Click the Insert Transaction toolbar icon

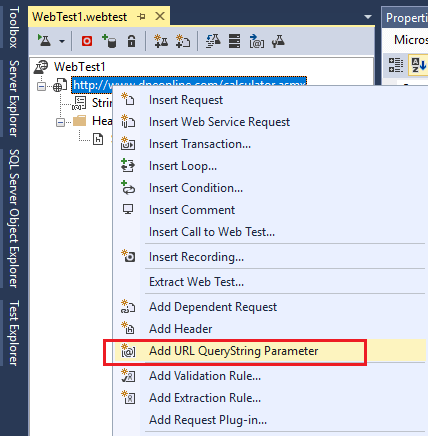(256, 41)
